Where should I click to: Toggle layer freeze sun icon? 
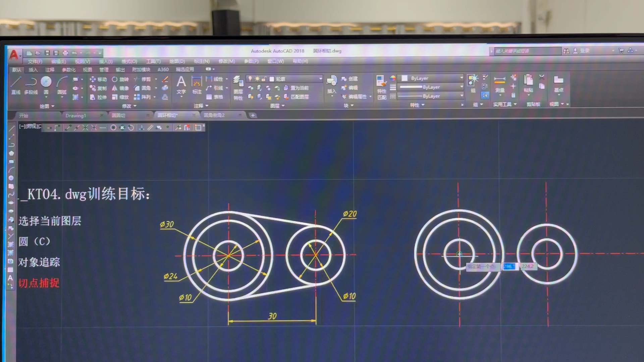[257, 79]
